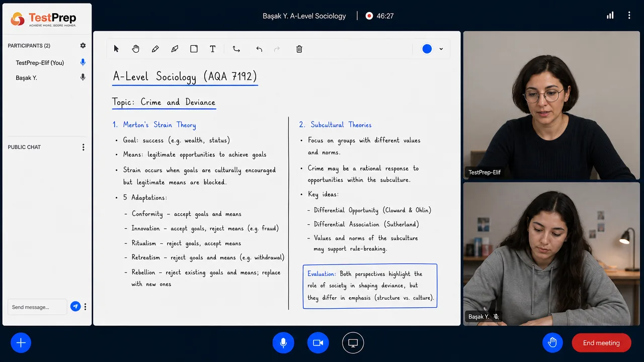Image resolution: width=644 pixels, height=362 pixels.
Task: Undo the last whiteboard action
Action: tap(259, 49)
